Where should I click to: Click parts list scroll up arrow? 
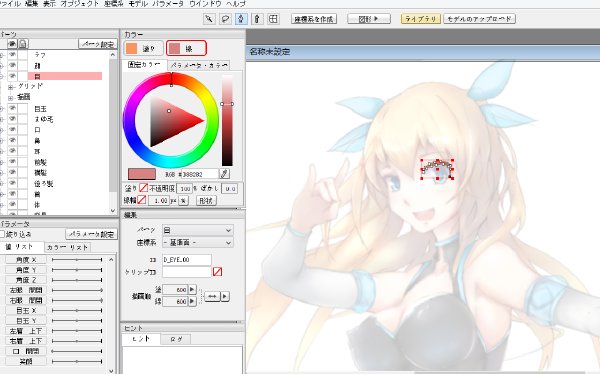click(x=113, y=55)
